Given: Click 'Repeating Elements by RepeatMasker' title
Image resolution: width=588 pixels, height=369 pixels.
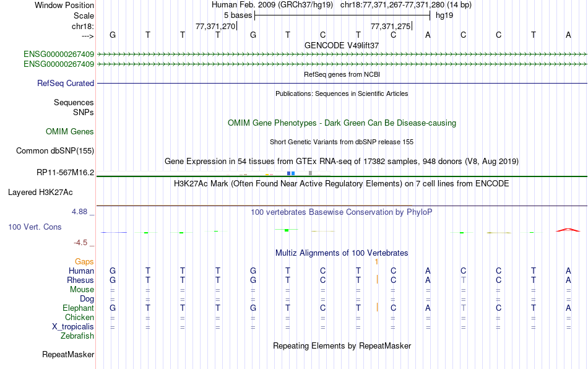Looking at the screenshot, I should (x=342, y=345).
